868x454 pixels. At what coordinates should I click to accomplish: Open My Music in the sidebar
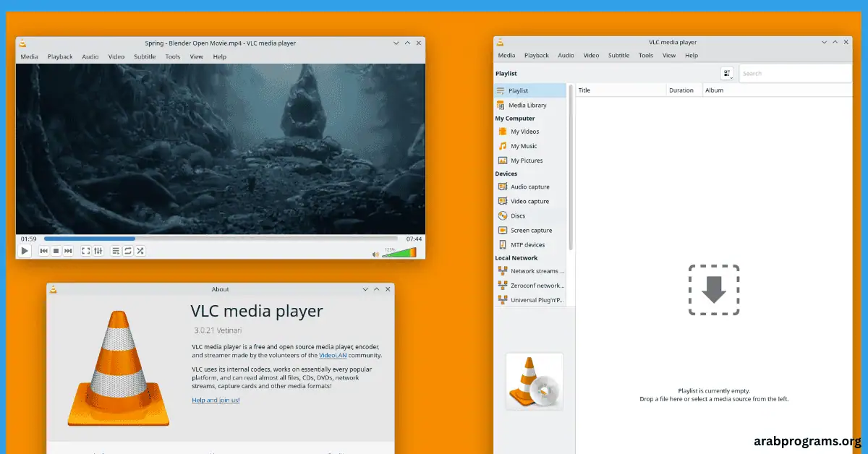coord(530,146)
